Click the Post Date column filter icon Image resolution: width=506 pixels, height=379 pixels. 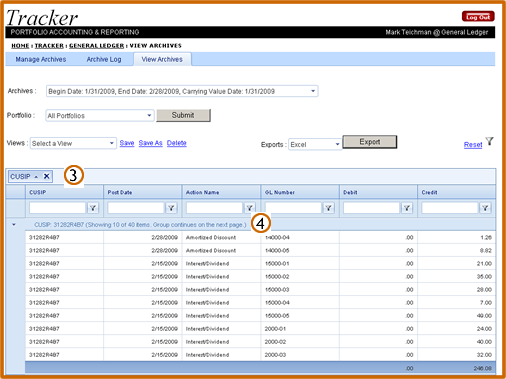[171, 208]
